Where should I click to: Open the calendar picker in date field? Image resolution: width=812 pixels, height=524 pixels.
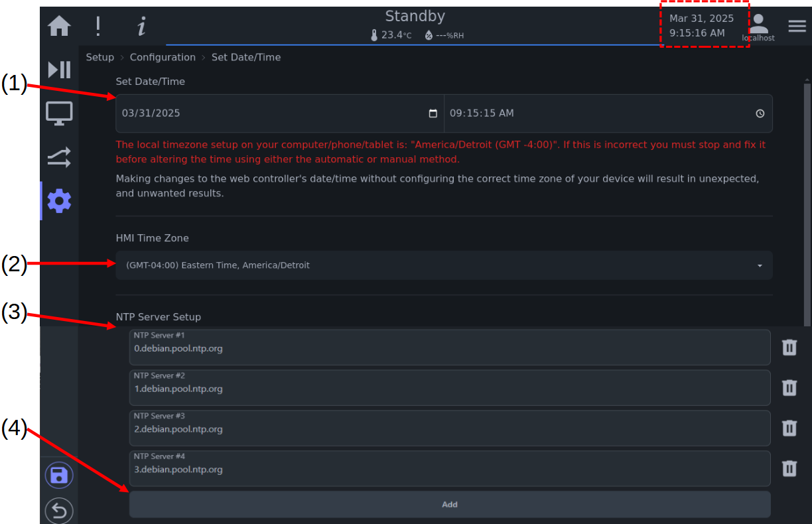tap(433, 113)
